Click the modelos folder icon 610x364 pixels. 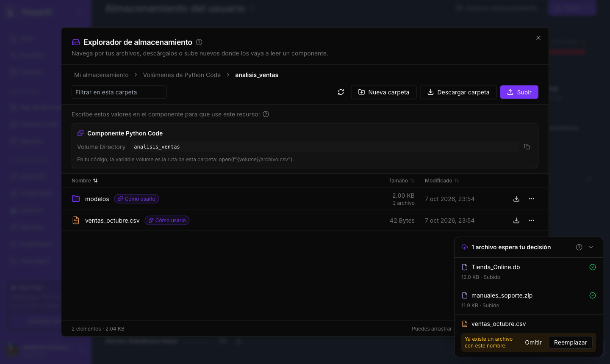click(x=76, y=199)
